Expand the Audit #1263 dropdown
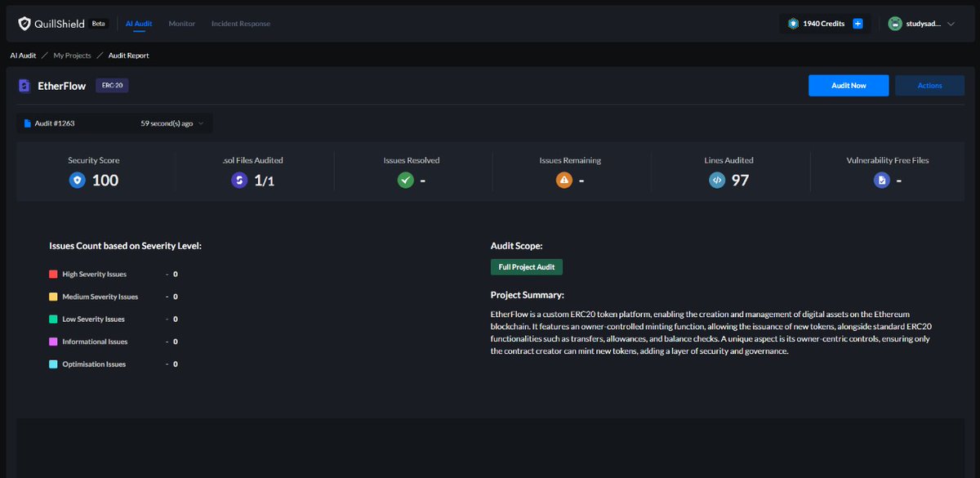 tap(203, 123)
